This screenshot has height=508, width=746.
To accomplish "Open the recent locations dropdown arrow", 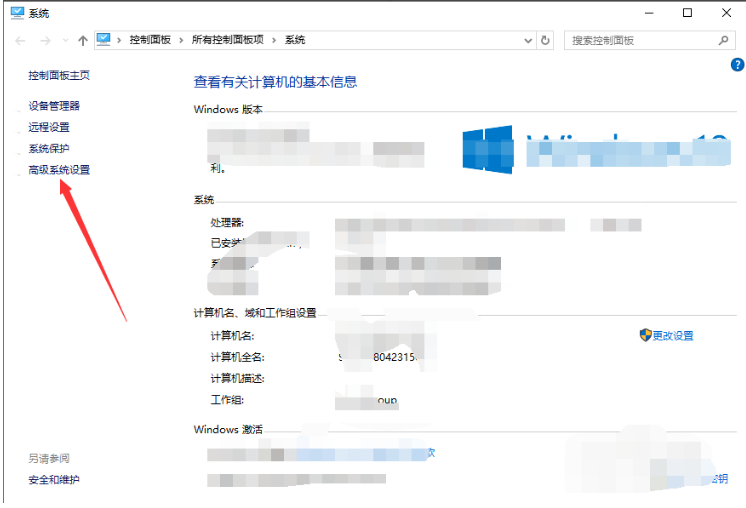I will pos(65,41).
